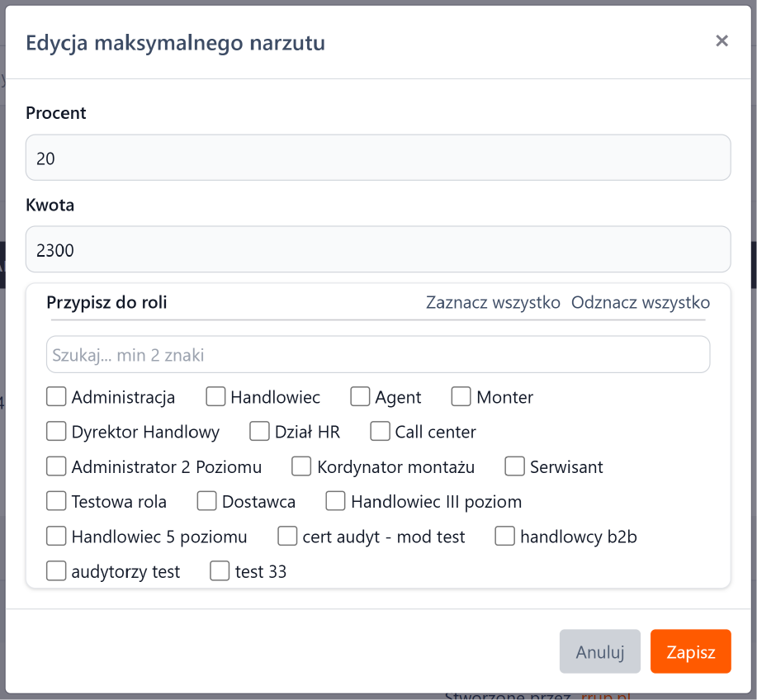Close the dialog with the X icon

(722, 41)
